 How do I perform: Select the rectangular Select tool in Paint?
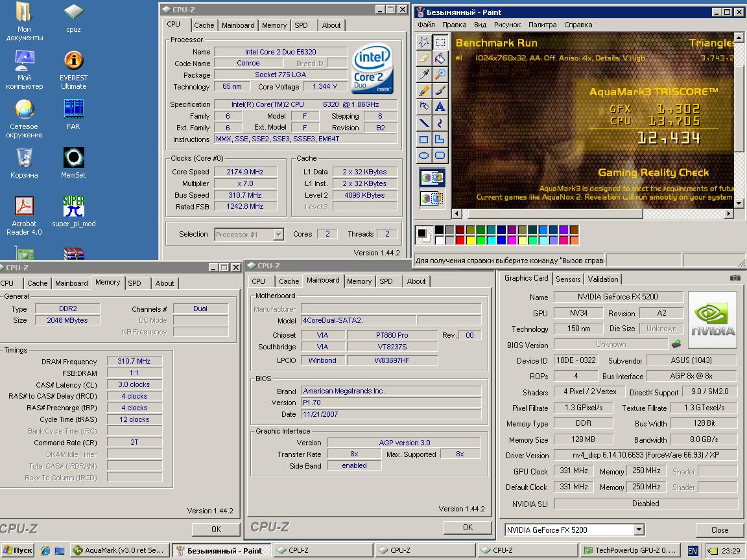click(x=440, y=42)
